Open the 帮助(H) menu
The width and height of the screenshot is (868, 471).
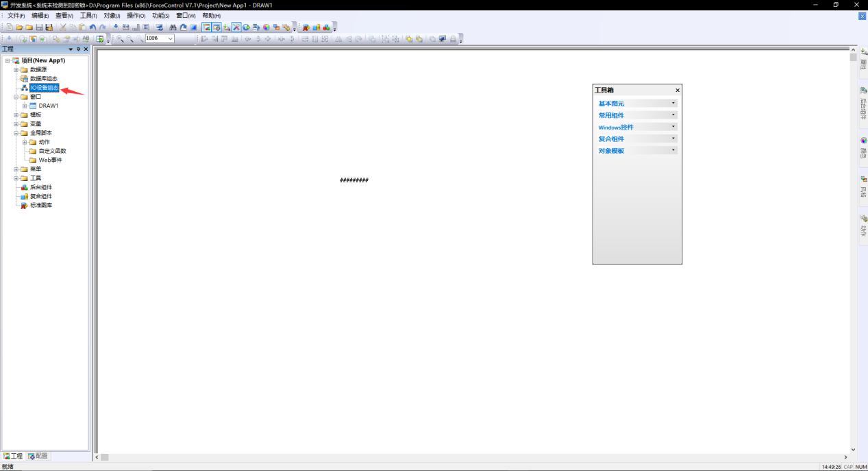tap(211, 15)
